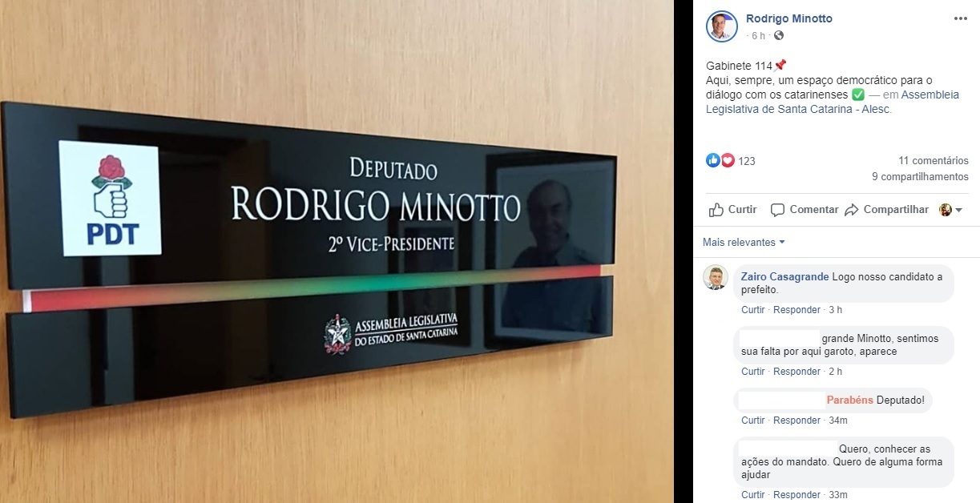Reply to Zairo Casagrande's comment via Responder
The height and width of the screenshot is (503, 980).
pyautogui.click(x=797, y=310)
